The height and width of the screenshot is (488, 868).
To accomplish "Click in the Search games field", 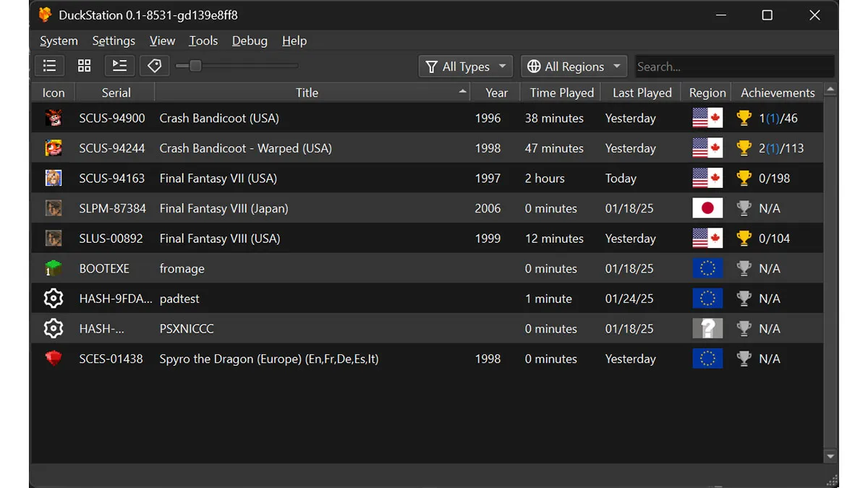I will pyautogui.click(x=734, y=67).
